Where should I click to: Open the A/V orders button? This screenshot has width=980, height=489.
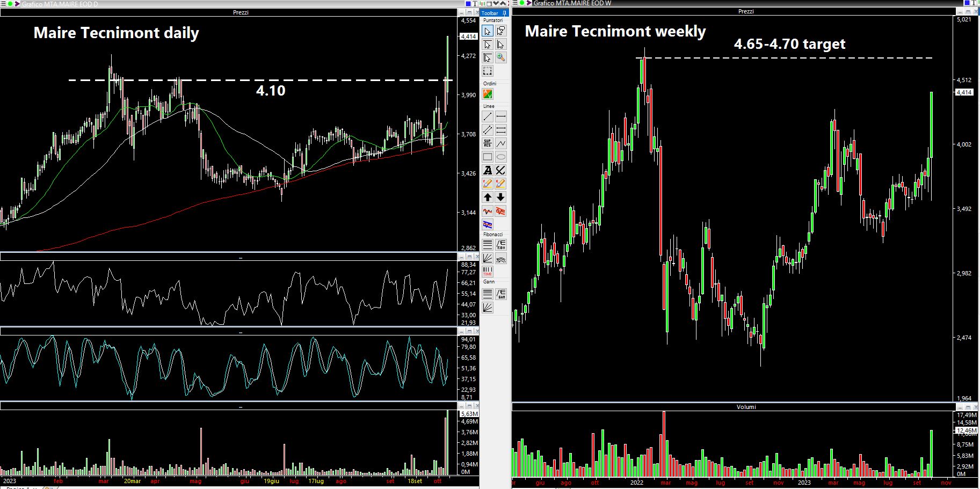tap(488, 94)
